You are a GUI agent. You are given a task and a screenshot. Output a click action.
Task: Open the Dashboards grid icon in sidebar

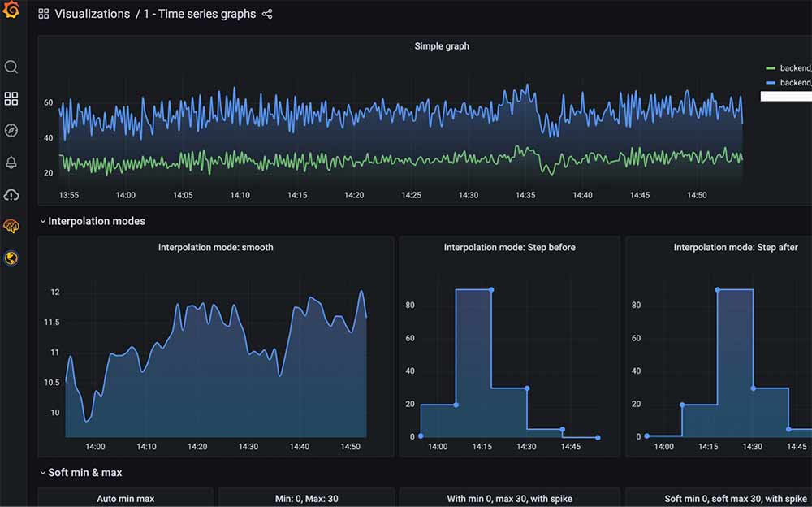point(11,98)
